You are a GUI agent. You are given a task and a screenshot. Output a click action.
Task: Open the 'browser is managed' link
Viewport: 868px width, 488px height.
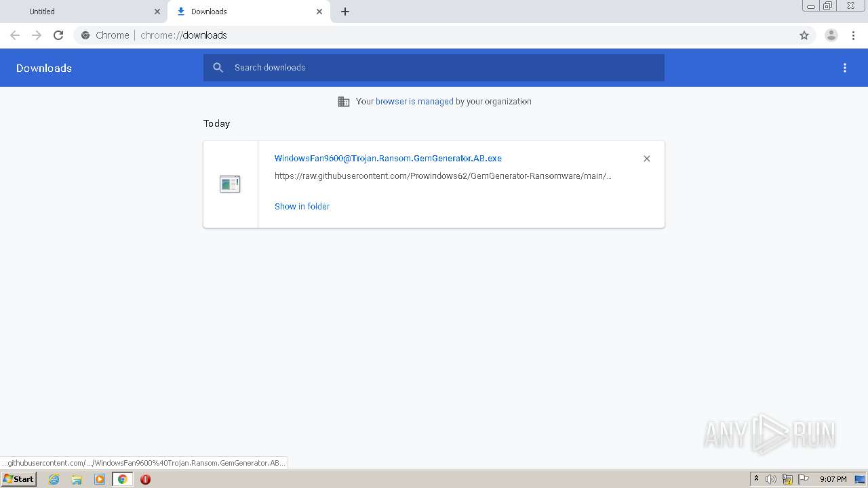[x=414, y=102]
